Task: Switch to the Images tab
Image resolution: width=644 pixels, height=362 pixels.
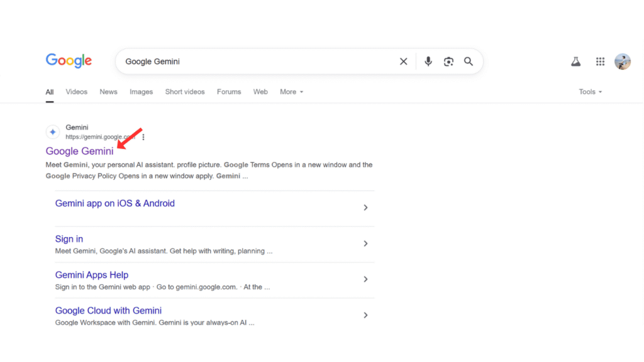Action: pos(142,92)
